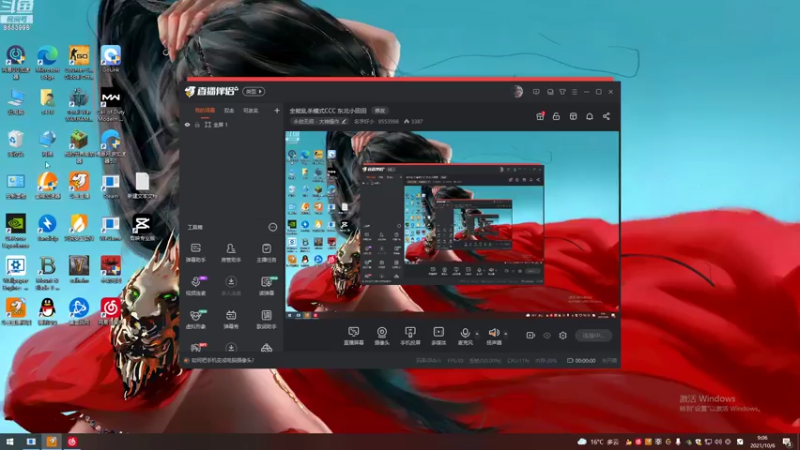800x450 pixels.
Task: Click the share icon above preview
Action: point(606,116)
